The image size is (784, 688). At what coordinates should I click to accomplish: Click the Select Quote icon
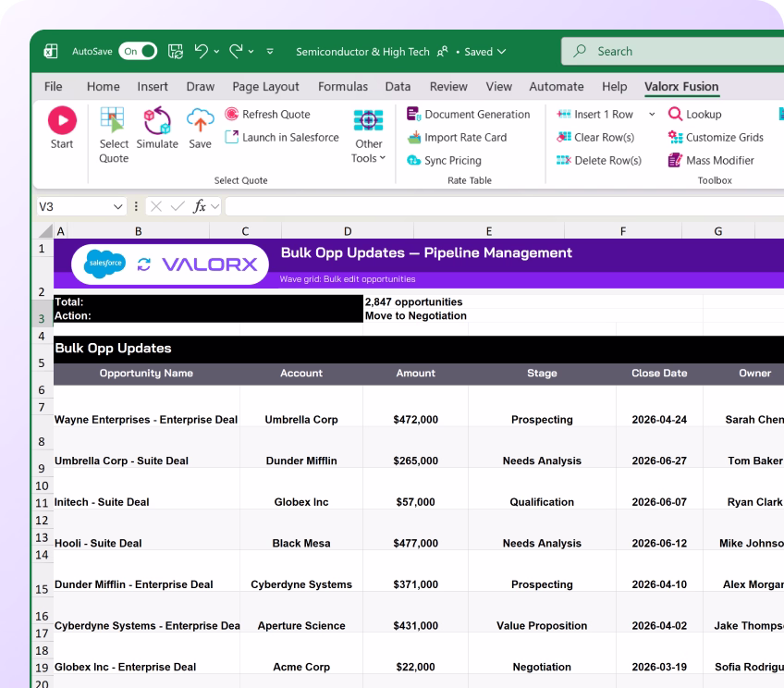click(x=113, y=120)
